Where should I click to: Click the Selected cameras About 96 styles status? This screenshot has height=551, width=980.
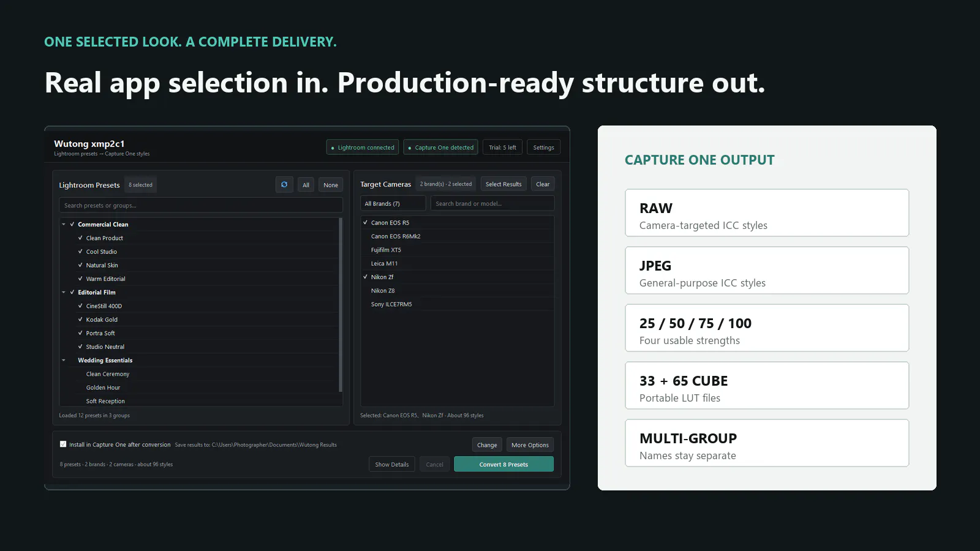422,415
